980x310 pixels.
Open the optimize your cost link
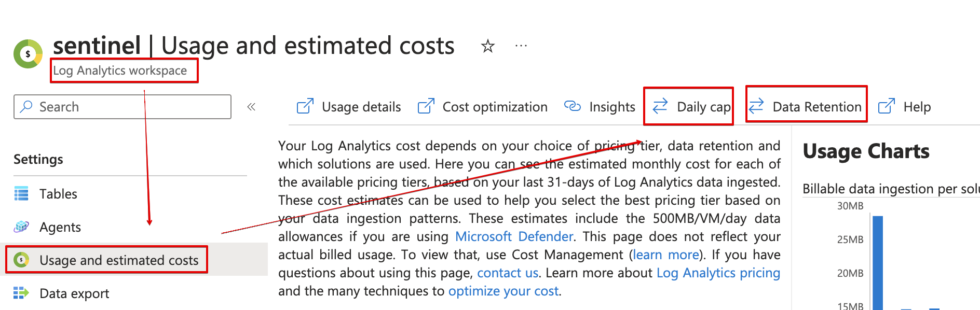[503, 291]
